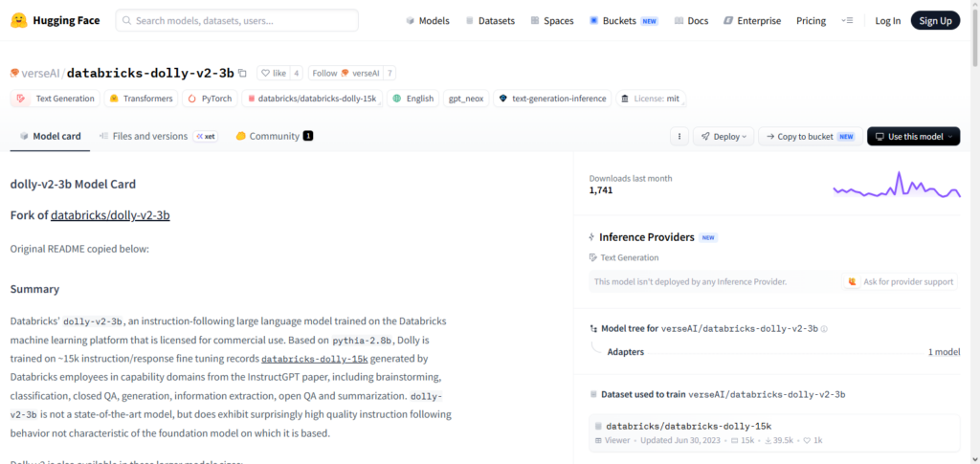This screenshot has width=980, height=464.
Task: Expand the Deploy dropdown
Action: point(724,136)
